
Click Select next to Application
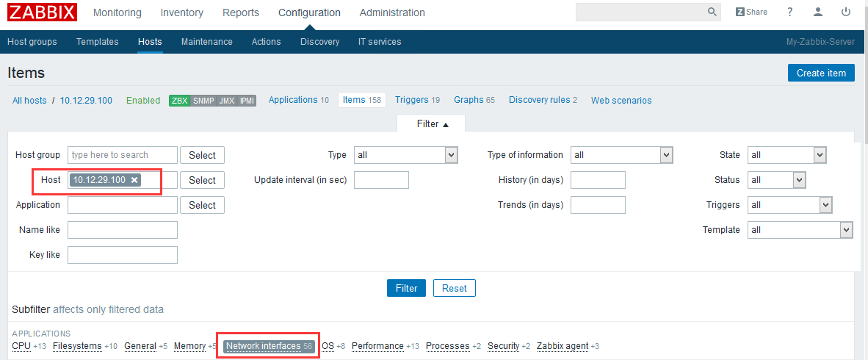tap(202, 205)
